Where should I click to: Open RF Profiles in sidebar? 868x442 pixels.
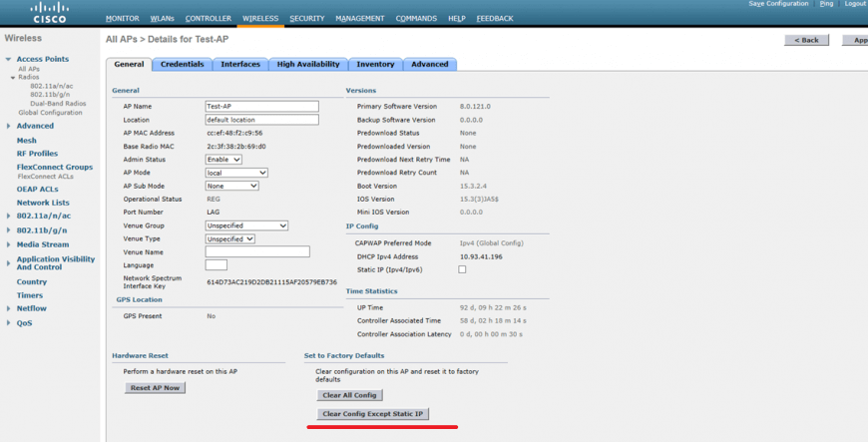click(37, 154)
